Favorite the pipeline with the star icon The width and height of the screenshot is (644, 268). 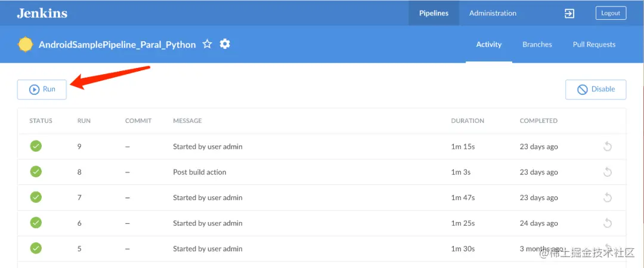click(208, 44)
